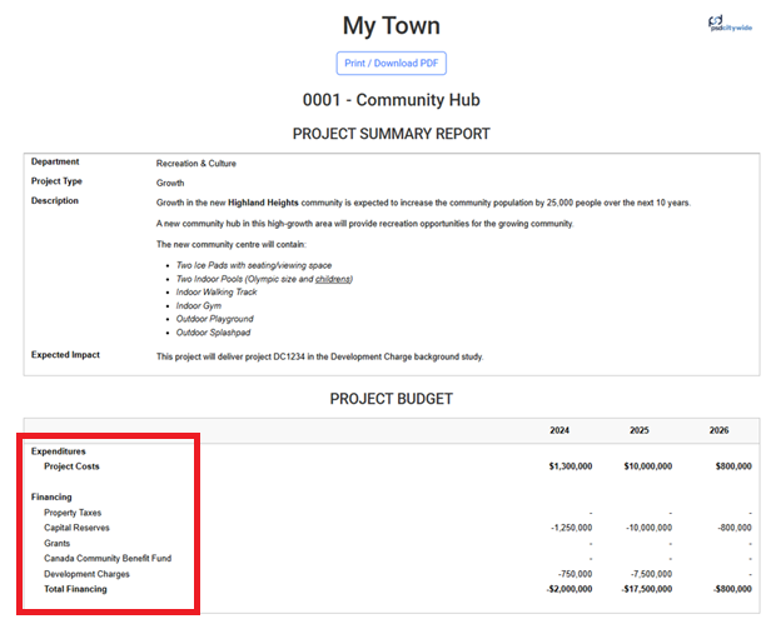Click the Canada Community Benefit Fund label
This screenshot has height=624, width=771.
click(x=108, y=559)
